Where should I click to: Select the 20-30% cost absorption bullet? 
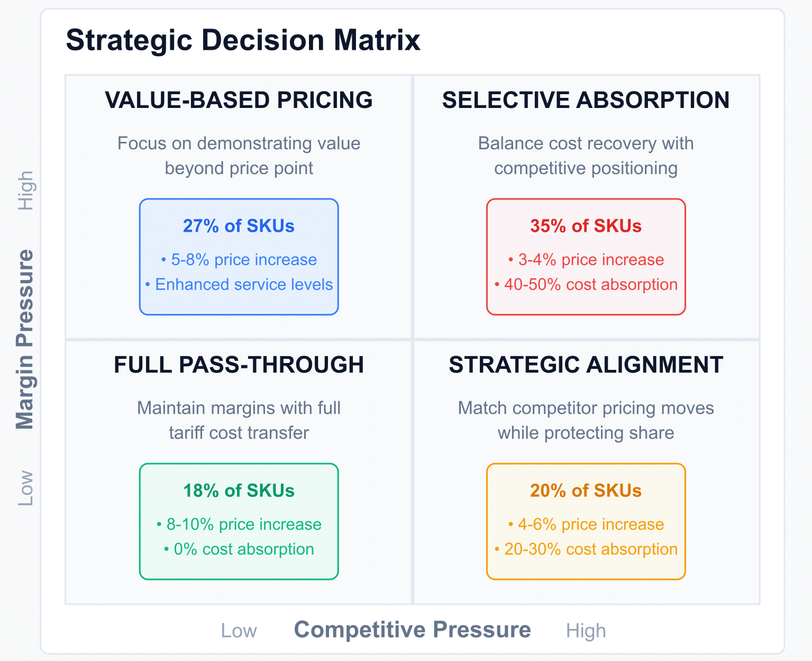(586, 549)
